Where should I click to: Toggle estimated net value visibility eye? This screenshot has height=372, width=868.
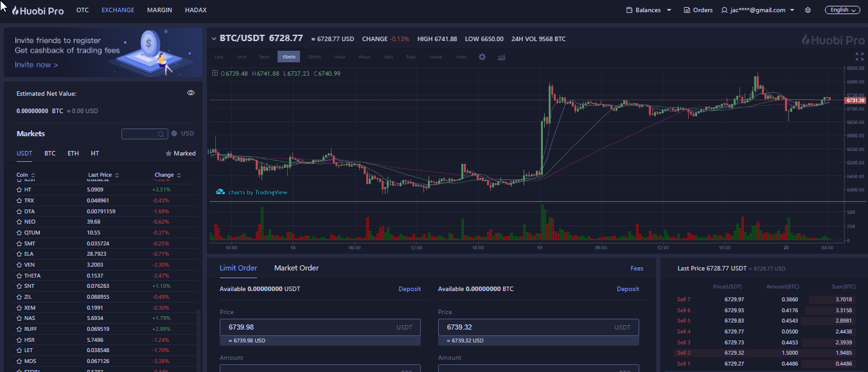191,93
